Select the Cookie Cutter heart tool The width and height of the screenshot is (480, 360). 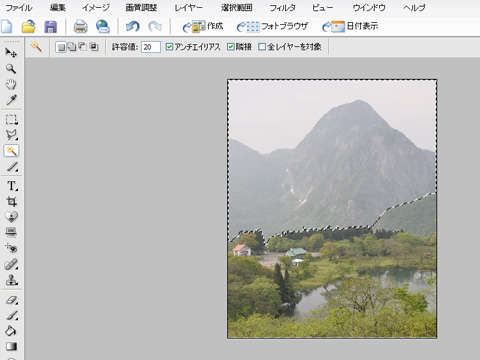click(11, 217)
